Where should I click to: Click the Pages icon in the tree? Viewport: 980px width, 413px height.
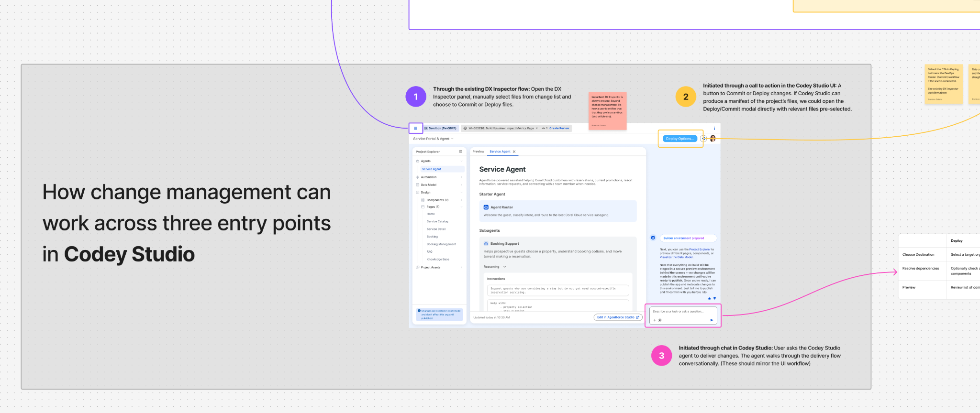(x=423, y=207)
